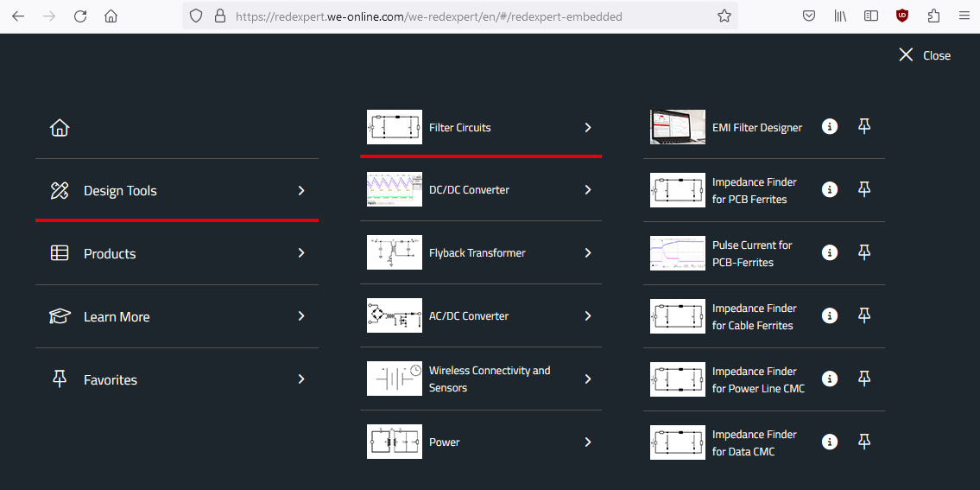
Task: Select the Design Tools menu item
Action: click(177, 190)
